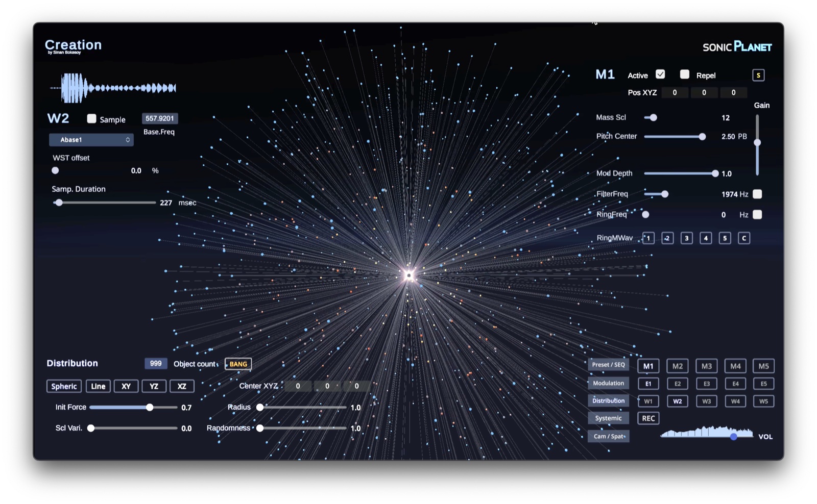Enable the Sample checkbox in W2 panel
817x504 pixels.
[92, 119]
